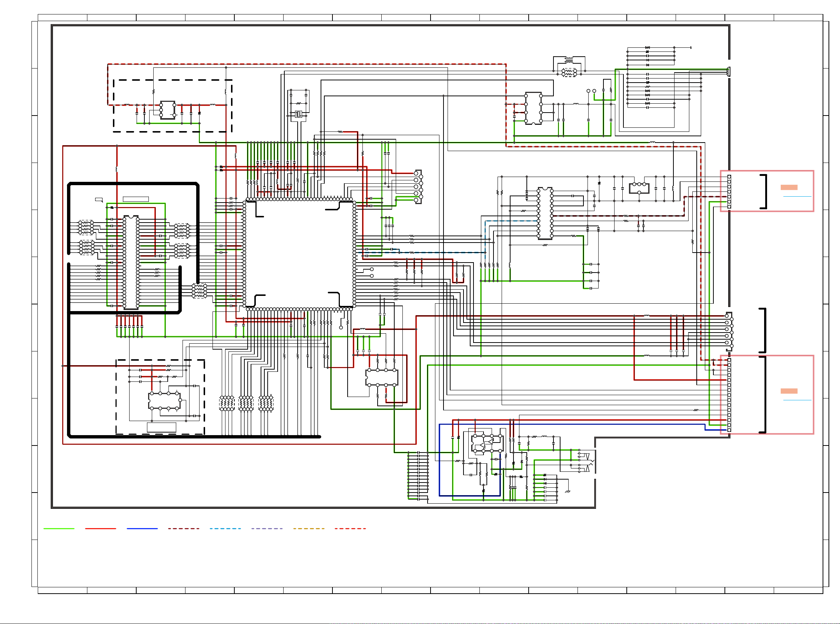Click the crystal oscillator symbol near top center
Viewport: 840px width, 624px height.
298,114
